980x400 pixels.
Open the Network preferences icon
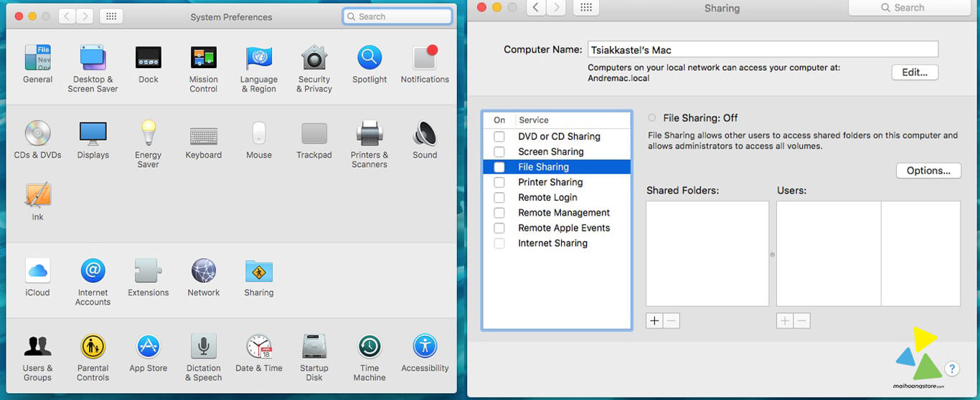click(x=204, y=272)
